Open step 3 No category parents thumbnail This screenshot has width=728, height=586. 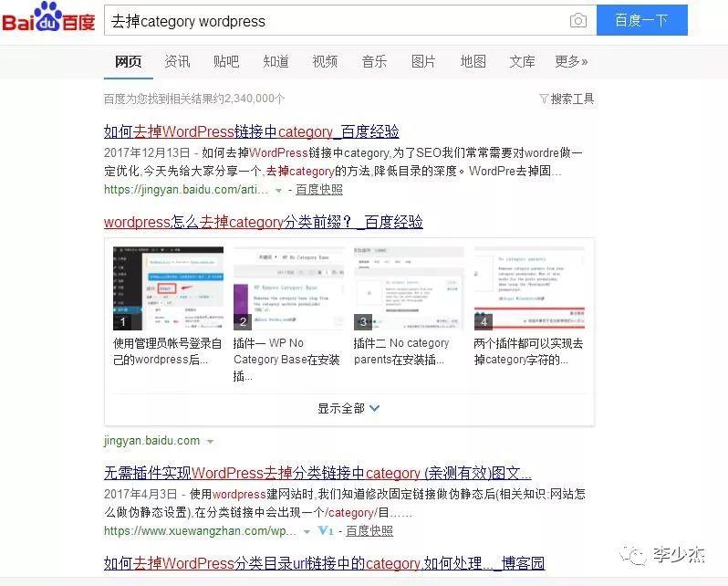pyautogui.click(x=409, y=288)
